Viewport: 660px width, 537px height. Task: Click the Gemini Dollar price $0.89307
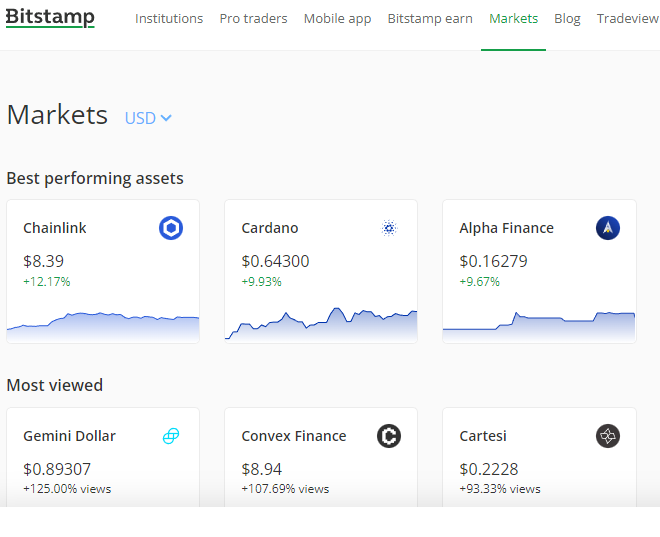click(57, 469)
